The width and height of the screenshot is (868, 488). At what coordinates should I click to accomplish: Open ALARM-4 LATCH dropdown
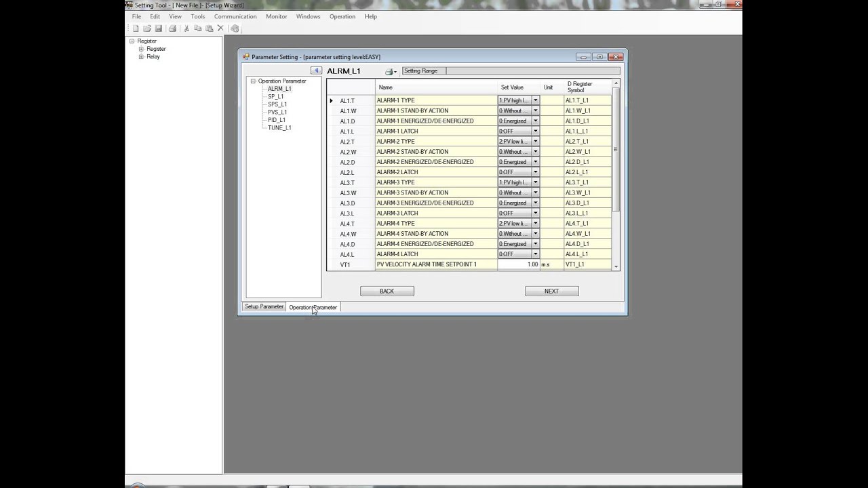(x=535, y=254)
